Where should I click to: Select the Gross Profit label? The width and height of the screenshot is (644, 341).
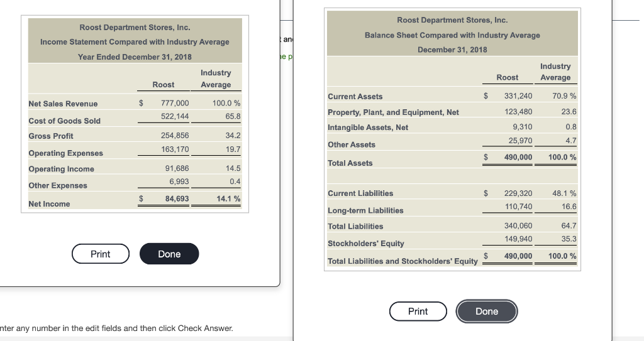point(51,136)
